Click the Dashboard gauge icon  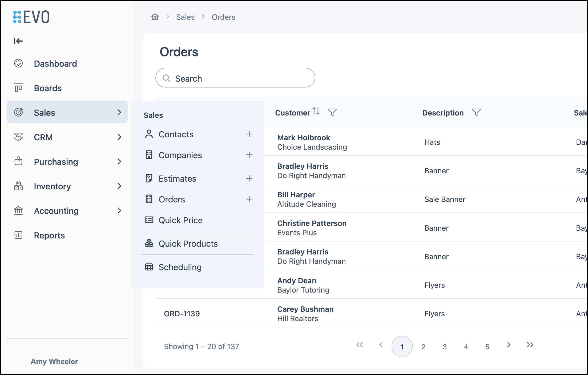tap(18, 63)
